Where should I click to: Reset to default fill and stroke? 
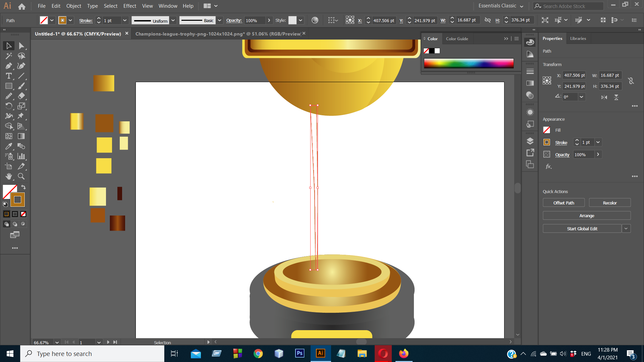[5, 204]
